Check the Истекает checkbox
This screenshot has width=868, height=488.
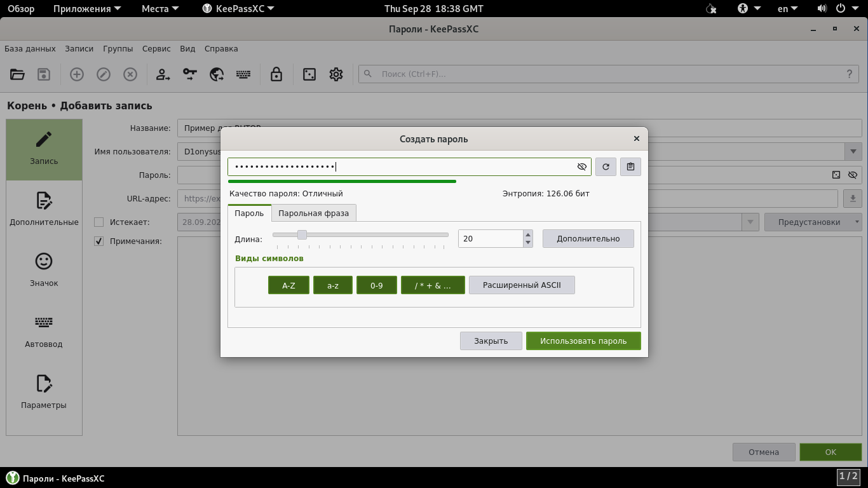(98, 222)
